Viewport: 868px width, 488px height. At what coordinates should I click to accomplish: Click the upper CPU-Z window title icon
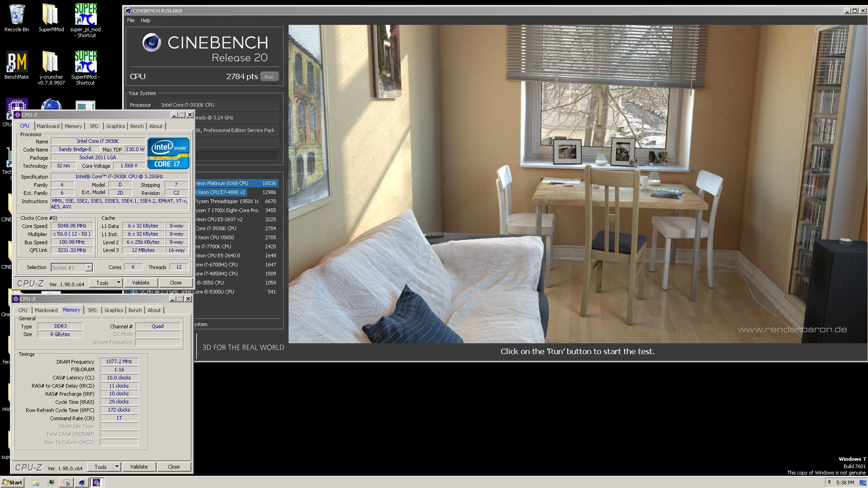(x=18, y=115)
